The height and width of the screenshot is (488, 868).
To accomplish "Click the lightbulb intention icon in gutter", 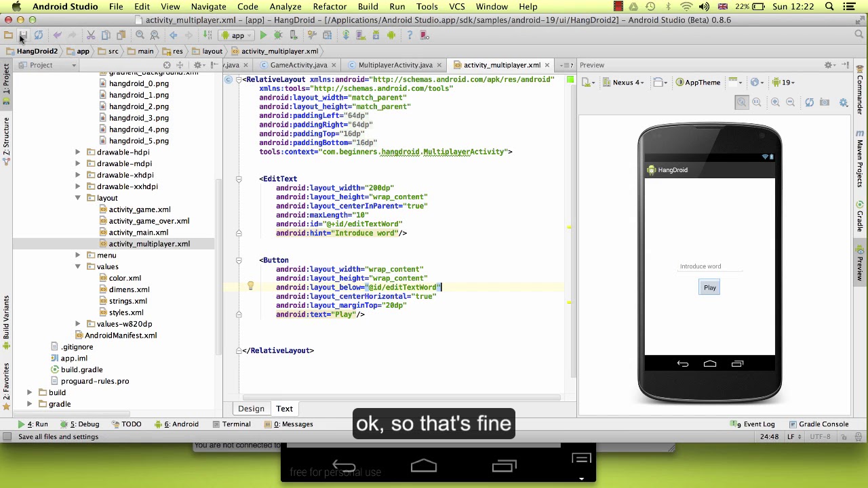I will tap(250, 287).
